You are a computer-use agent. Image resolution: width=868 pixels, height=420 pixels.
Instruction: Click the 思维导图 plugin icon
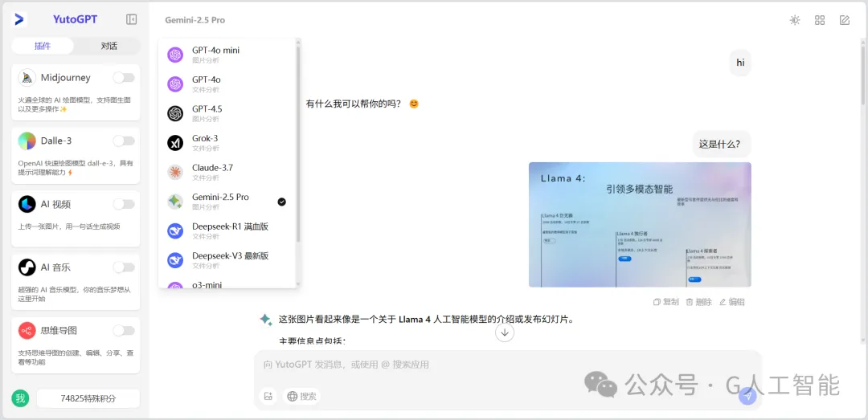tap(27, 330)
